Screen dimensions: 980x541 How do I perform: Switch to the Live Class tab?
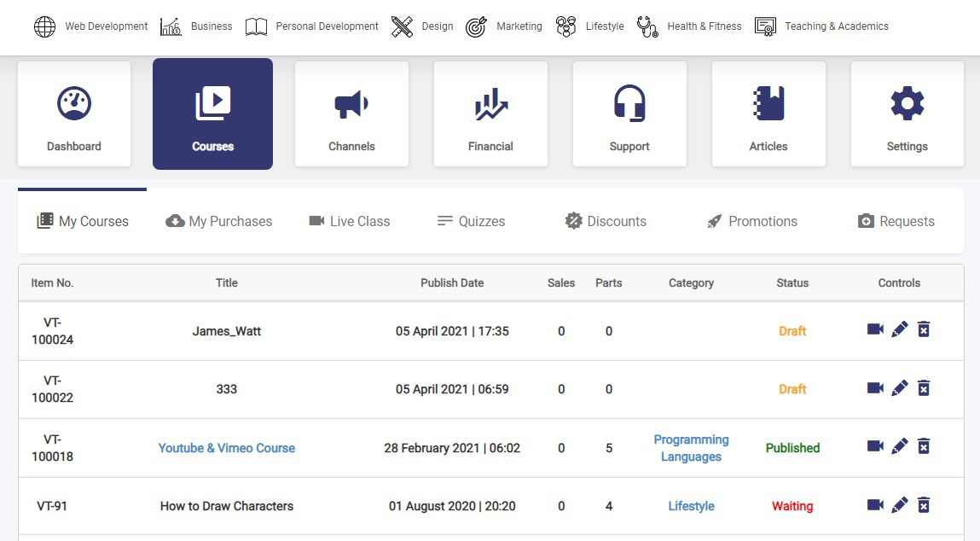pos(350,221)
